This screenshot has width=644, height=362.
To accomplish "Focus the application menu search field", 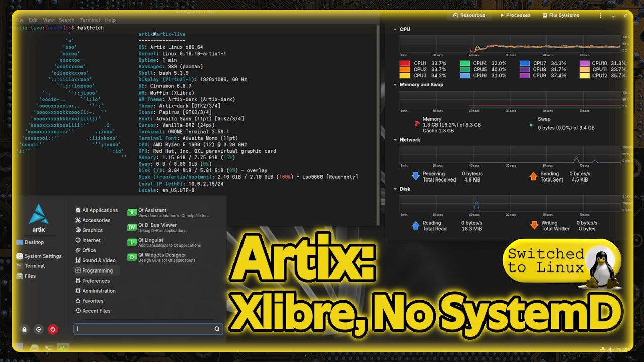I will (x=148, y=329).
